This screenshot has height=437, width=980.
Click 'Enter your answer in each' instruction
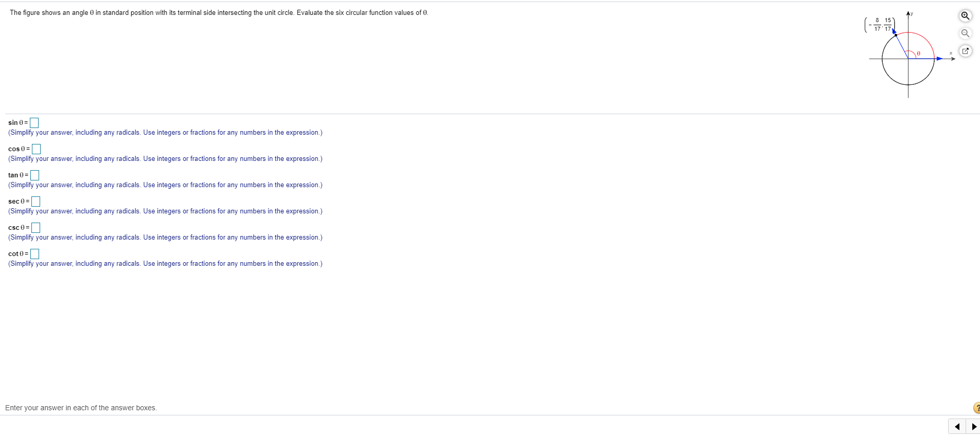81,408
